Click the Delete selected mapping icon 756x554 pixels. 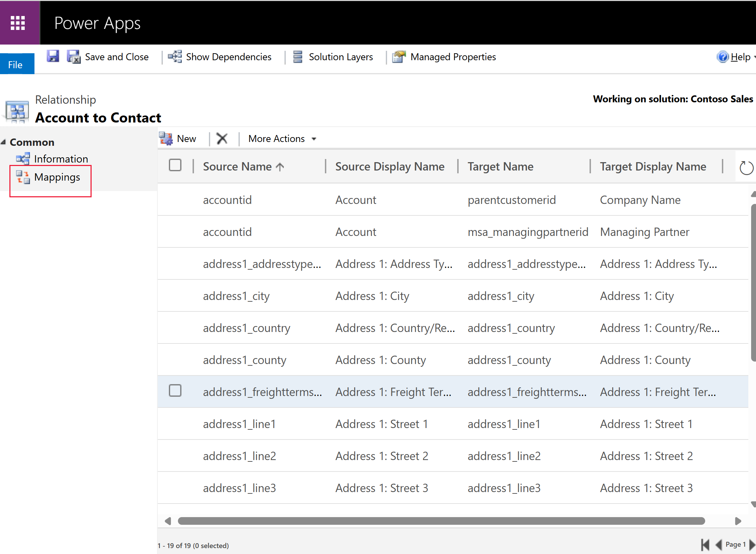point(222,139)
